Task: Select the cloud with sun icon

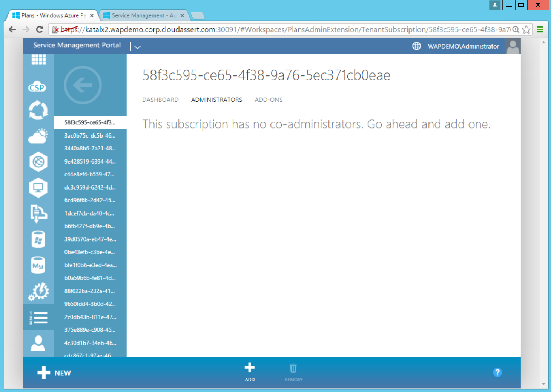Action: 38,136
